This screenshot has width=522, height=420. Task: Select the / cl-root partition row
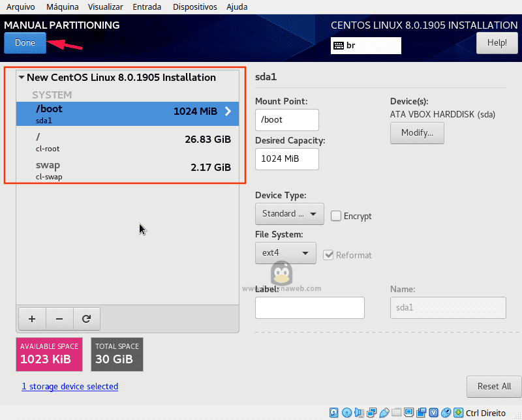coord(127,142)
